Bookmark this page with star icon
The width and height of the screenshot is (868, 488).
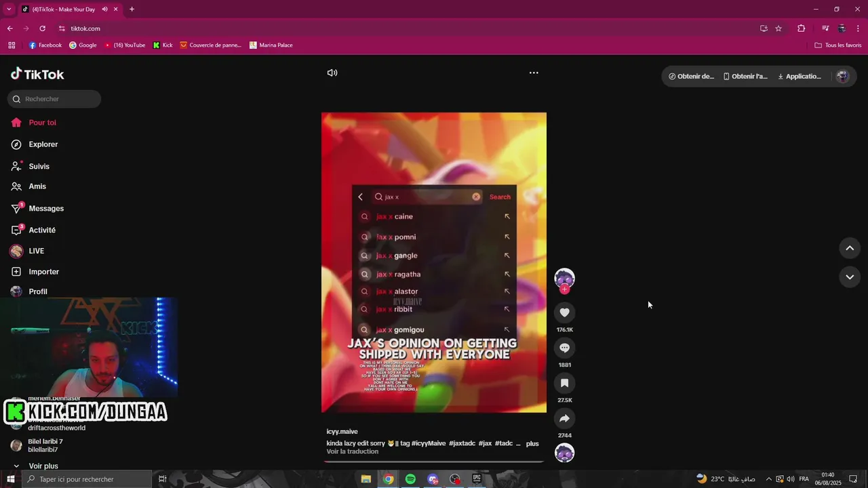click(x=778, y=28)
